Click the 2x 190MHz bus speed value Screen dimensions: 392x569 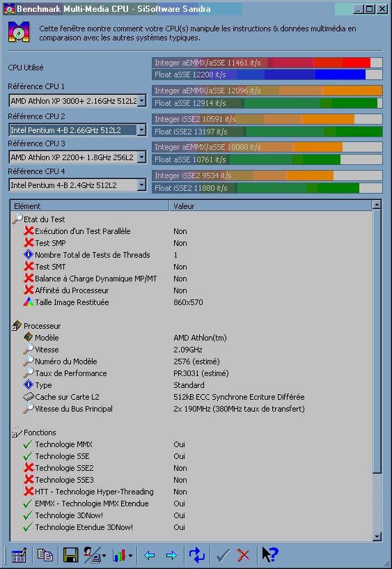coord(239,409)
